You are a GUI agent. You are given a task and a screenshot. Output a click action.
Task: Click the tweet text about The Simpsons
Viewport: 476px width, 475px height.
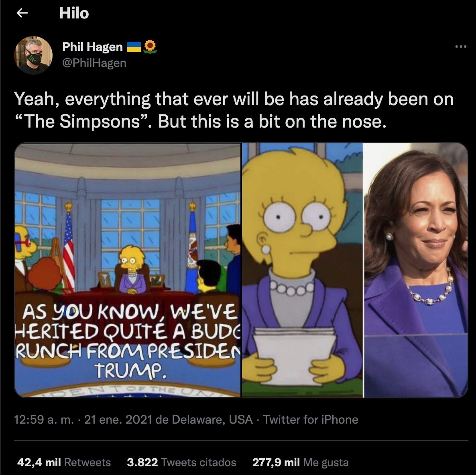coord(234,110)
